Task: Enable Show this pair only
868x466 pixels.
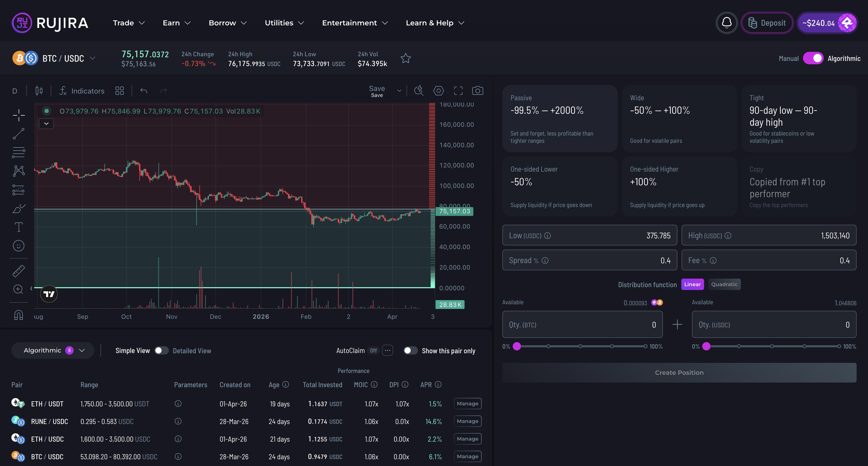Action: point(411,351)
